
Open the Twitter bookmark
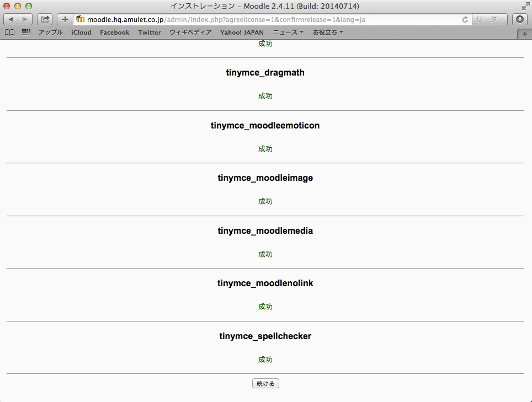(150, 33)
